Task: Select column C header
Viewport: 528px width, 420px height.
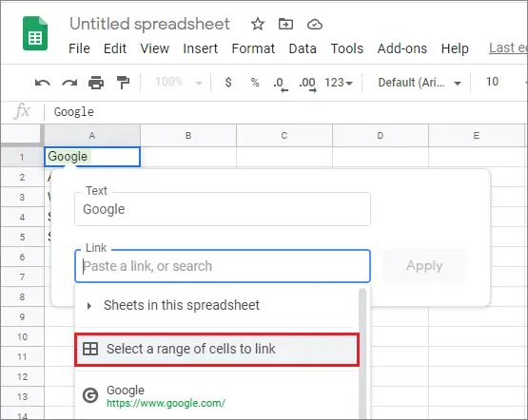Action: click(284, 136)
